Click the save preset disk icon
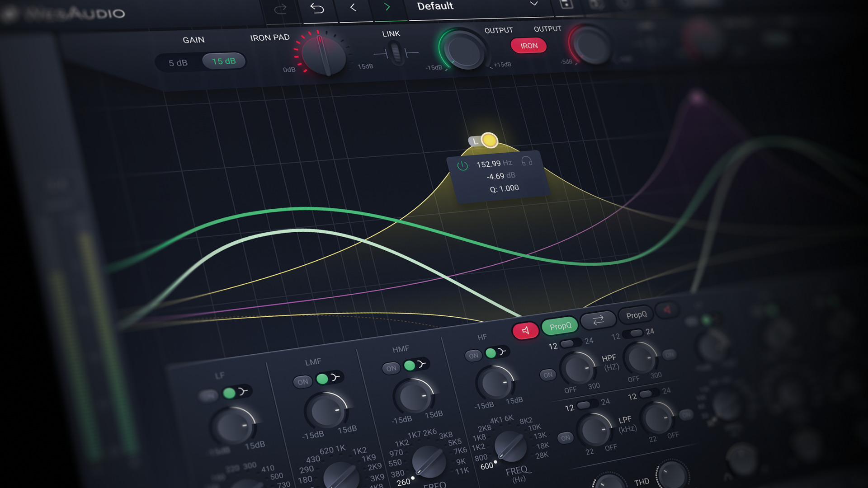The height and width of the screenshot is (488, 868). point(566,5)
